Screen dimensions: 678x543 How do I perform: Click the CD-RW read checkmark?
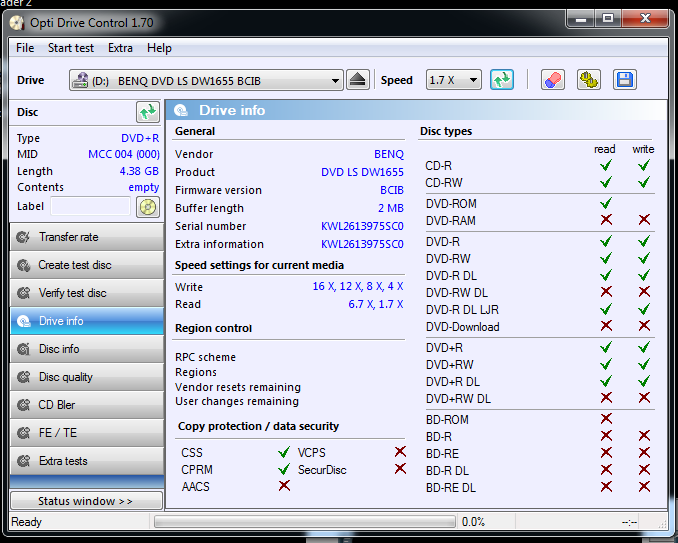tap(606, 182)
